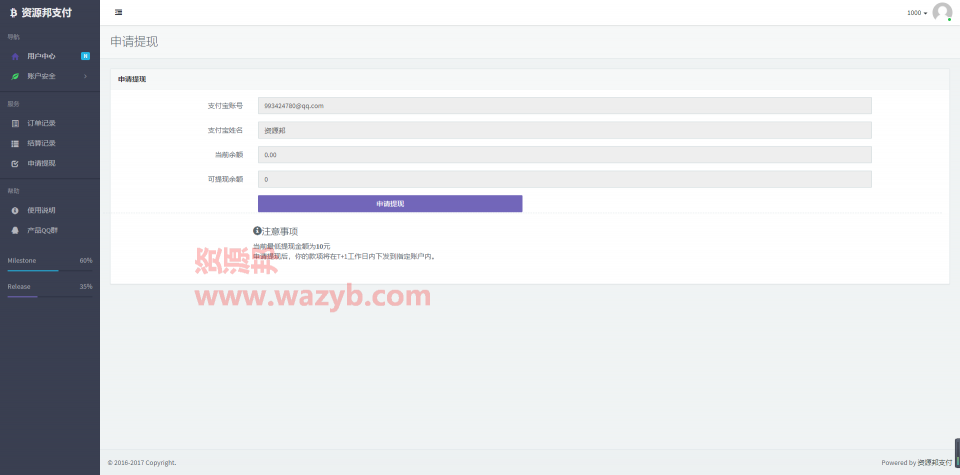Click the leaf icon beside 账户安全
The height and width of the screenshot is (475, 960).
click(x=15, y=76)
